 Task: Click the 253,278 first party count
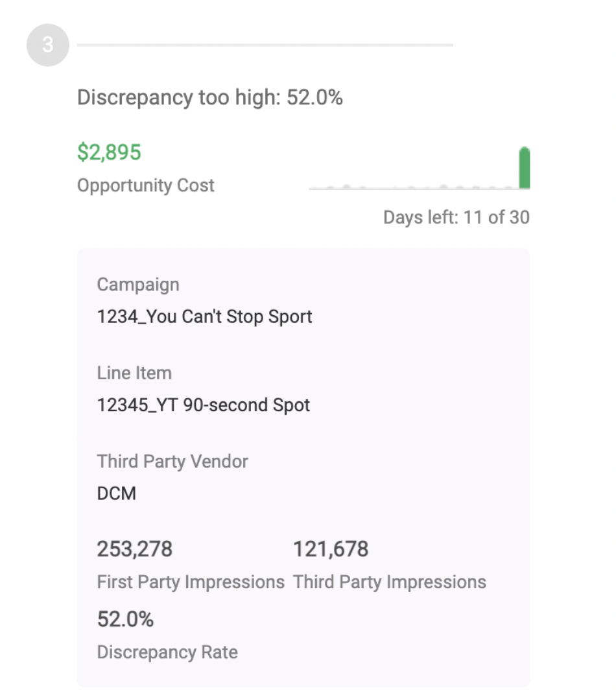(x=135, y=549)
